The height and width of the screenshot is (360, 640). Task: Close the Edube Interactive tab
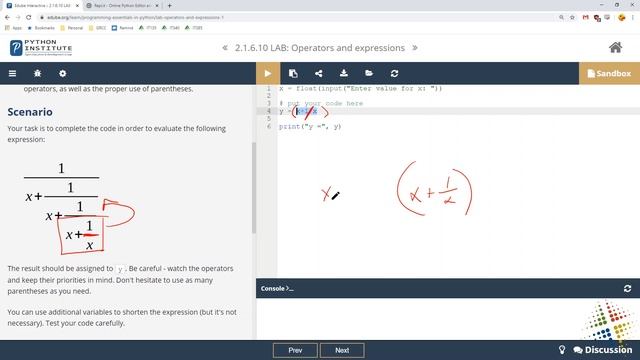(77, 6)
